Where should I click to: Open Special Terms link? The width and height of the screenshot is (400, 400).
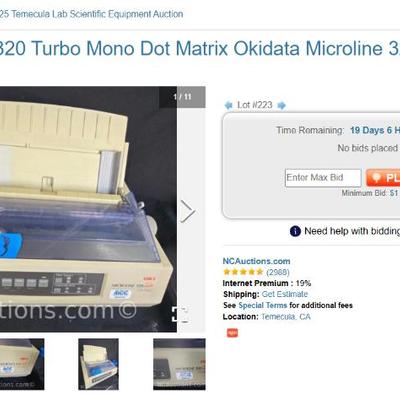tap(263, 305)
